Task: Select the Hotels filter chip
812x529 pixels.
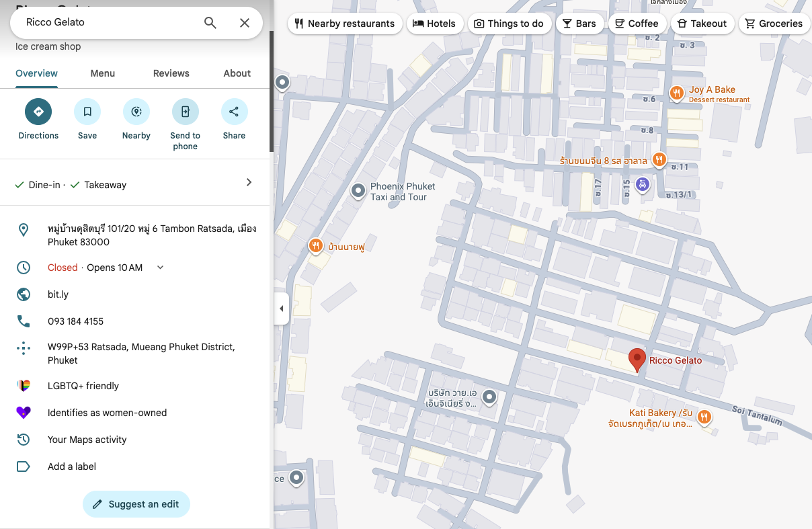Action: point(434,24)
